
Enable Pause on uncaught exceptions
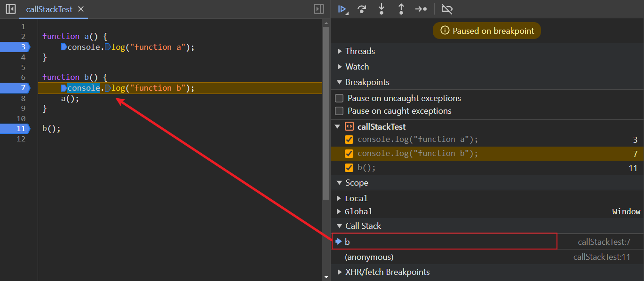click(339, 98)
